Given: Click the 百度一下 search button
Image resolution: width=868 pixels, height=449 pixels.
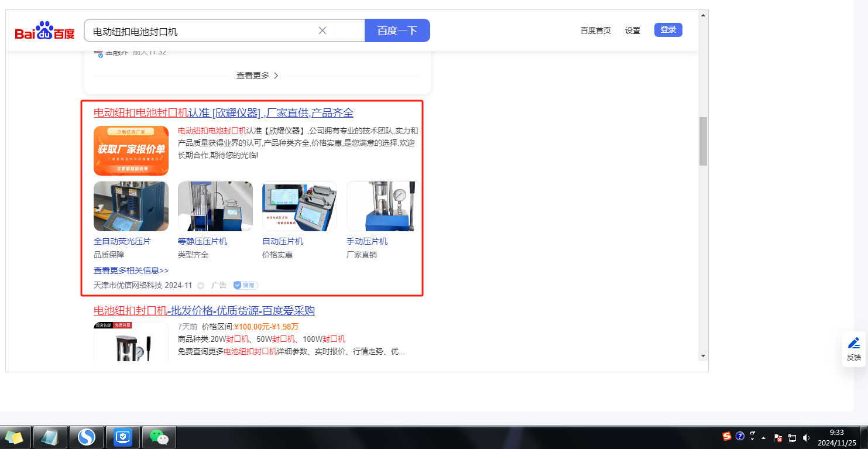Looking at the screenshot, I should point(397,30).
